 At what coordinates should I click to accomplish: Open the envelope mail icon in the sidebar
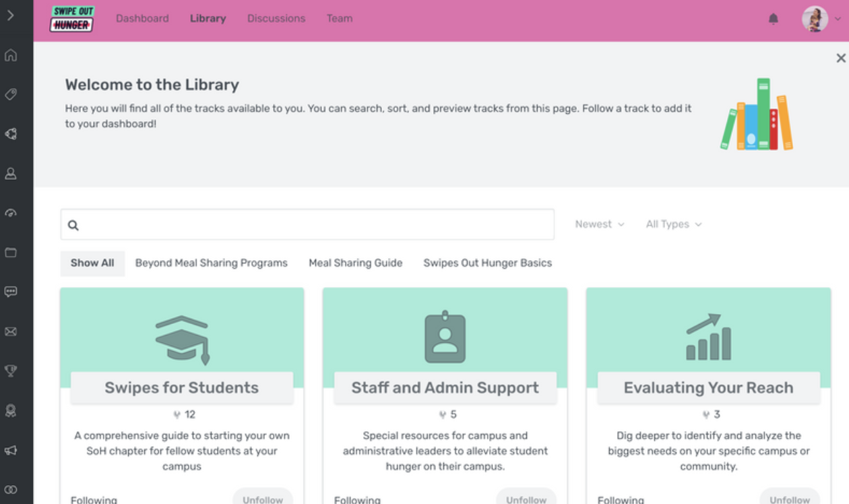11,332
